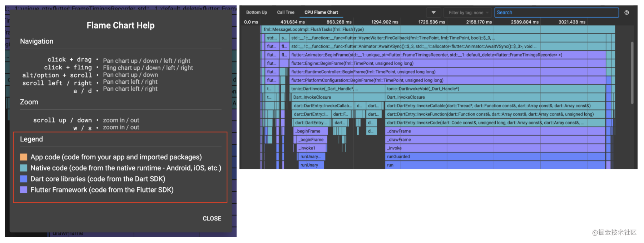Viewport: 644px width, 243px height.
Task: Select the lower _drawFrame frame
Action: coord(496,140)
